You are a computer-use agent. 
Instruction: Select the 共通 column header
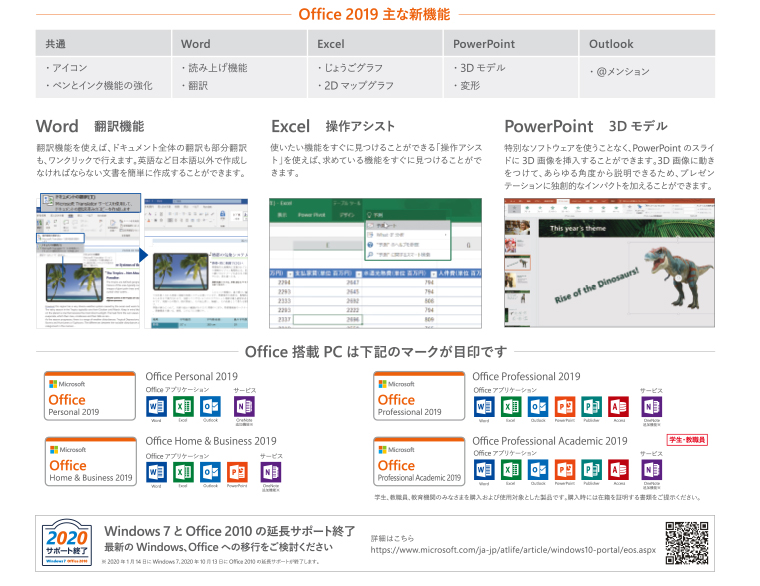pos(103,44)
